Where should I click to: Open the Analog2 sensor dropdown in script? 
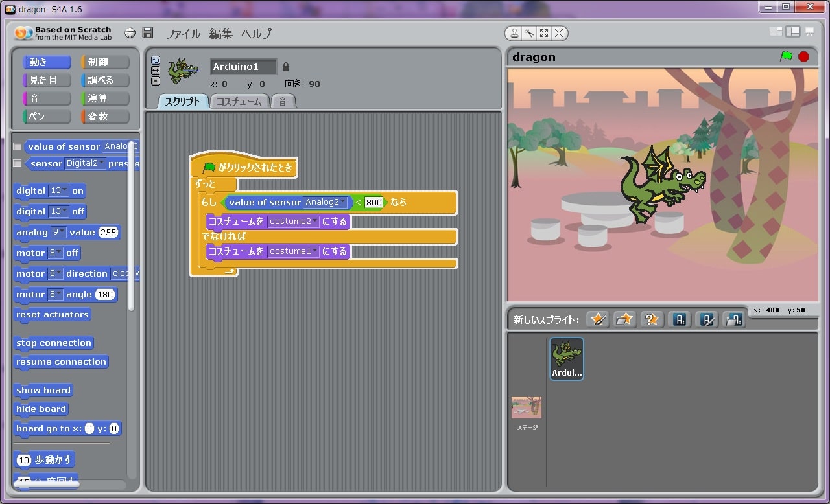343,203
